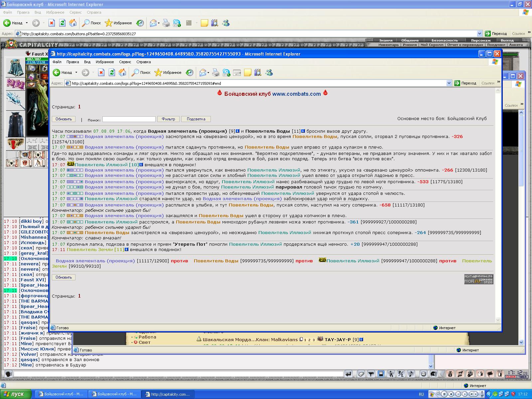Open Back dropdown in main background IE toolbar
532x399 pixels.
[x=27, y=23]
